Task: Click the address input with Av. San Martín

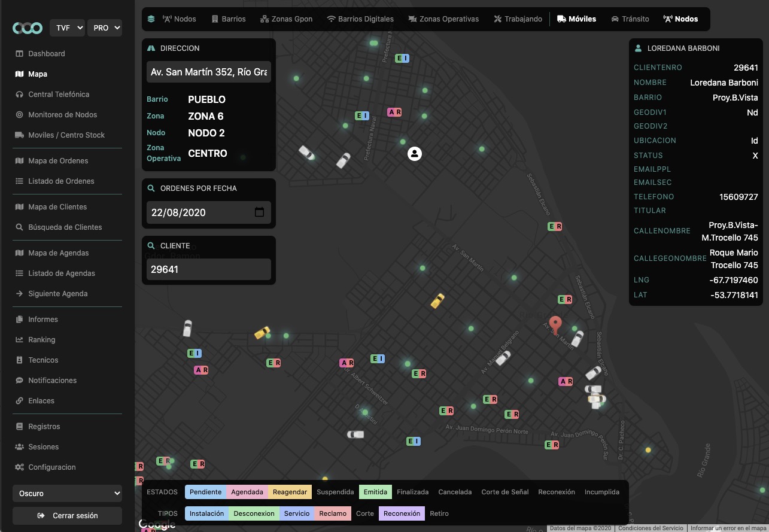Action: point(209,72)
